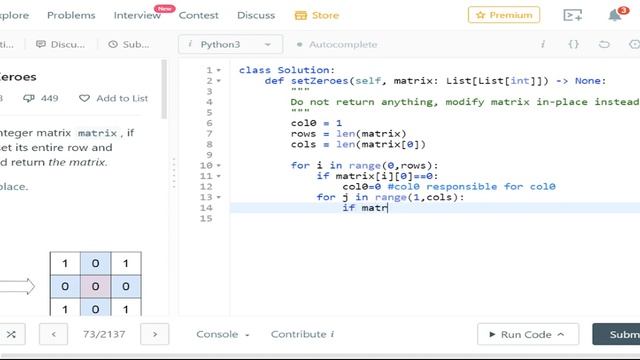Collapse code fold at line 1
Image resolution: width=640 pixels, height=360 pixels.
click(x=219, y=70)
